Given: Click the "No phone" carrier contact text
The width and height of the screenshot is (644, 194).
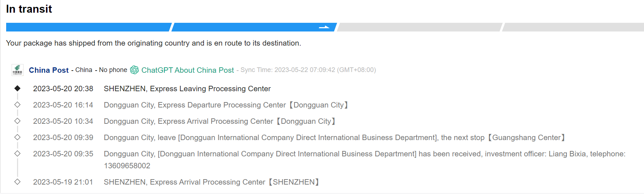Looking at the screenshot, I should (x=113, y=70).
